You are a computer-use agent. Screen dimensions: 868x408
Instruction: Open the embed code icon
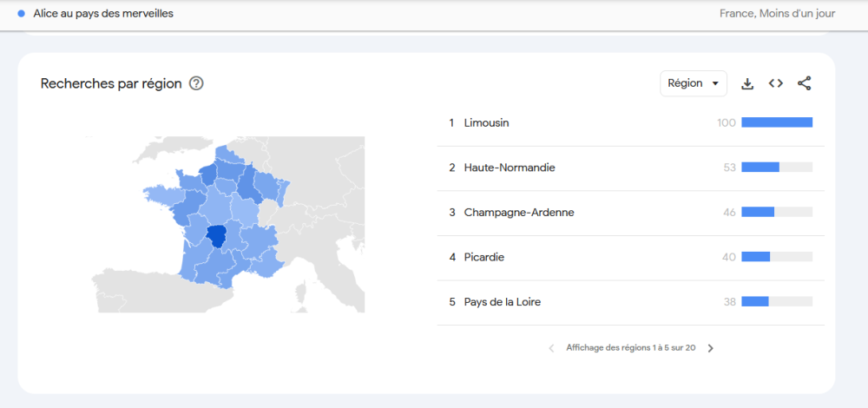[776, 83]
